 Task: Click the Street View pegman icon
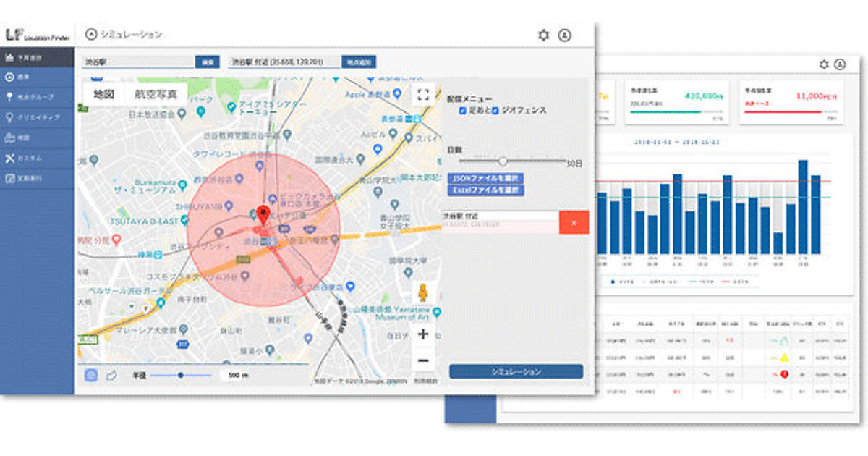tap(423, 294)
